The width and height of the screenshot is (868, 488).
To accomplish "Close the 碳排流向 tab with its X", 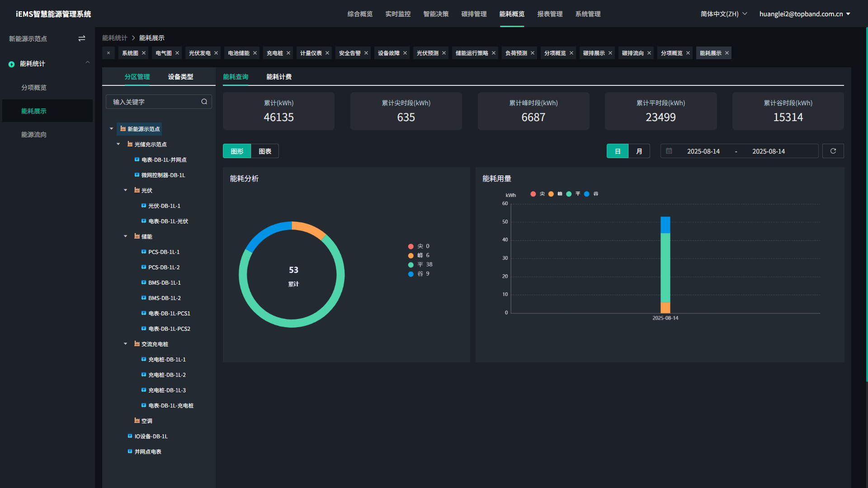I will click(x=649, y=53).
